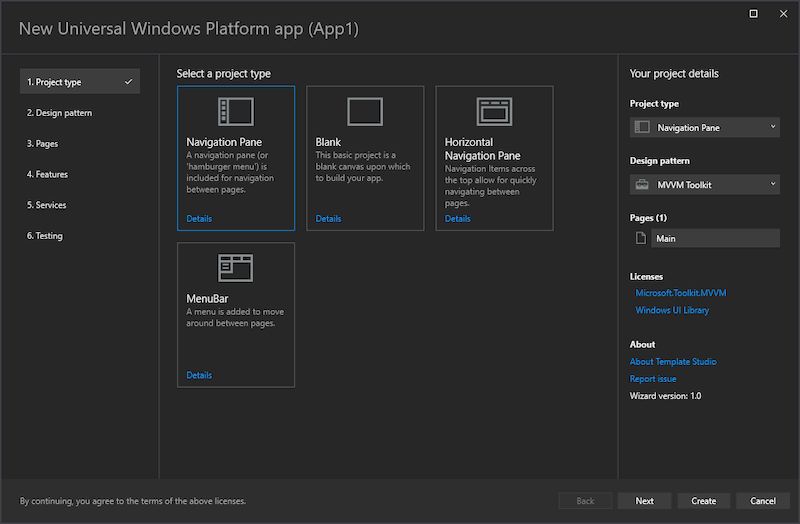
Task: Select the Navigation Pane project type icon
Action: [235, 110]
